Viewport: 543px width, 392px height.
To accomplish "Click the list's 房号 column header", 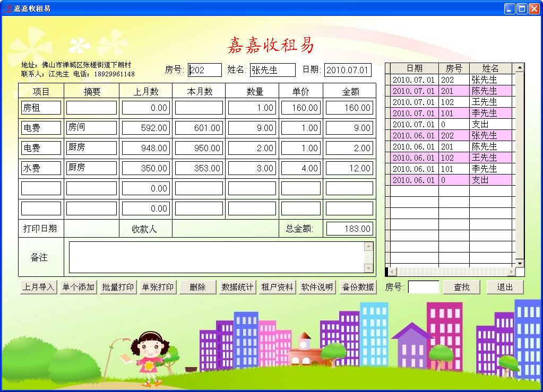I will click(454, 68).
